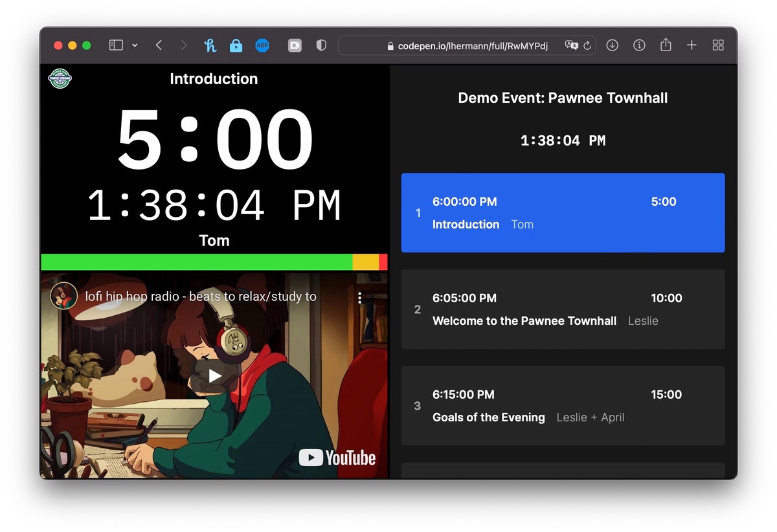Click the green timer progress bar

click(x=194, y=262)
